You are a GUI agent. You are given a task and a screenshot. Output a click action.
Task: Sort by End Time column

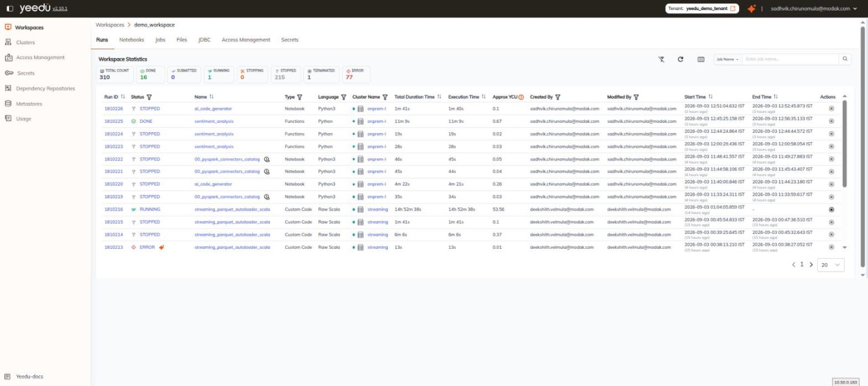(x=776, y=97)
